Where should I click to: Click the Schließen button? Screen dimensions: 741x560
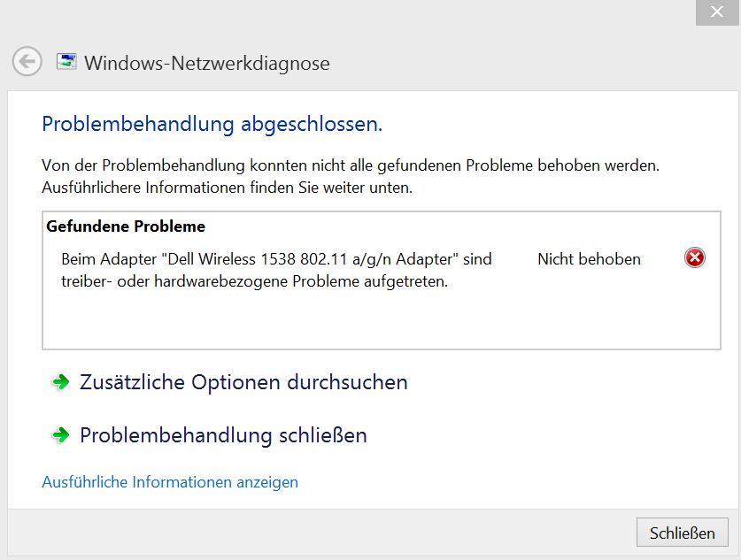682,533
